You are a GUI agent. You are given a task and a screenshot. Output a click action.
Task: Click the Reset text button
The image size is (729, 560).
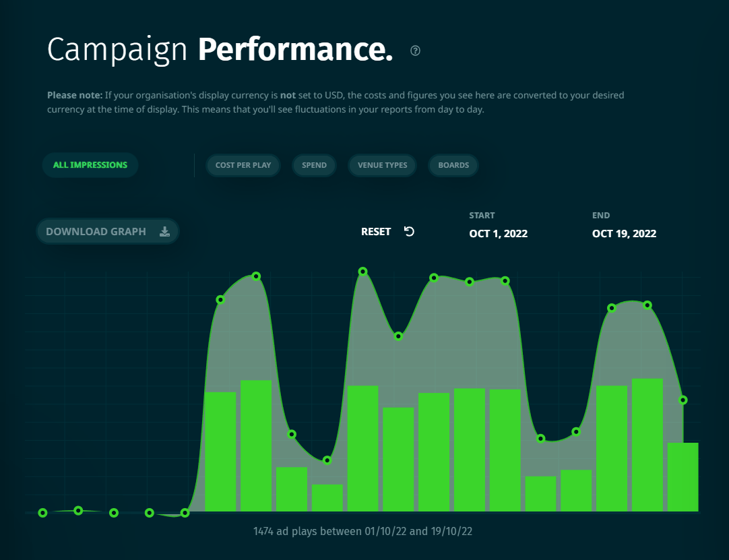point(376,232)
